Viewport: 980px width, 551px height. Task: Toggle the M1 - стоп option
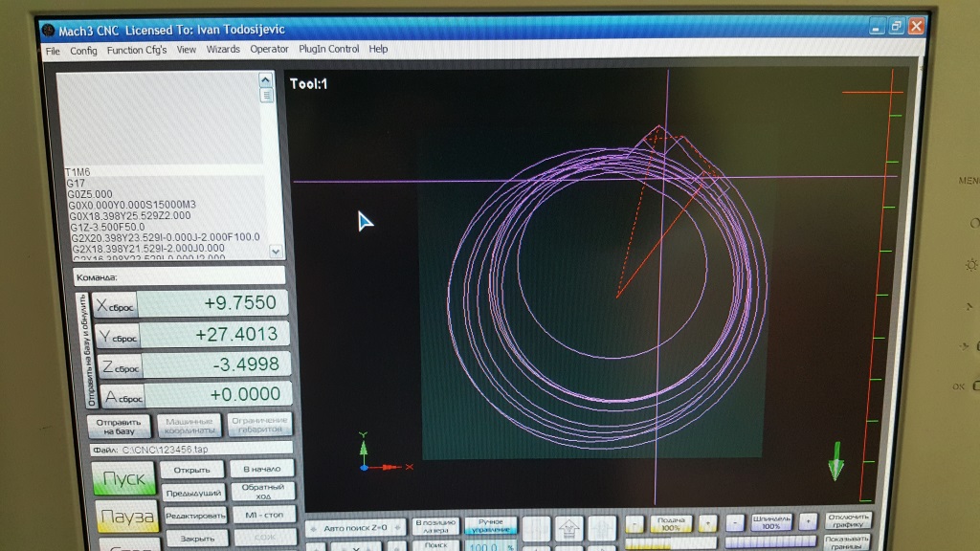[264, 515]
